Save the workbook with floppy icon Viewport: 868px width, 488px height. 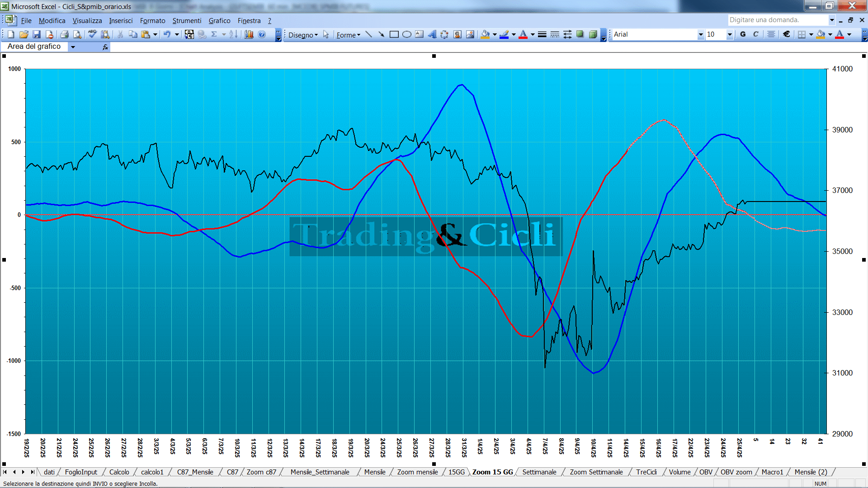click(x=37, y=34)
